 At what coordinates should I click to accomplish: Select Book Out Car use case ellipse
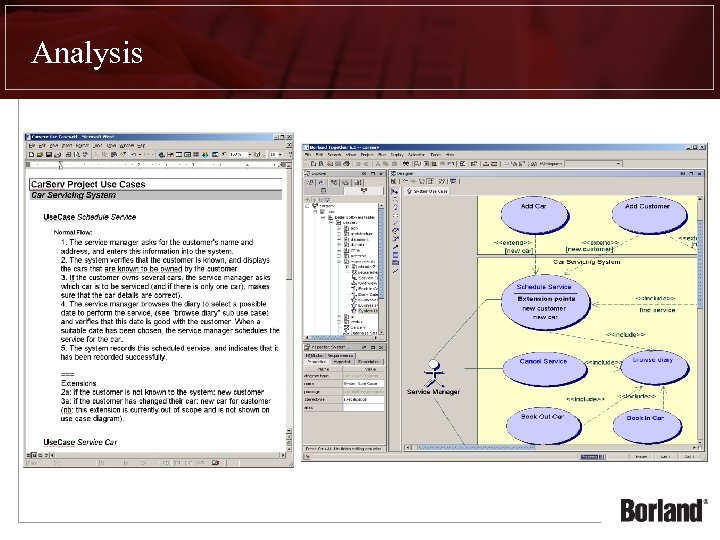(544, 425)
